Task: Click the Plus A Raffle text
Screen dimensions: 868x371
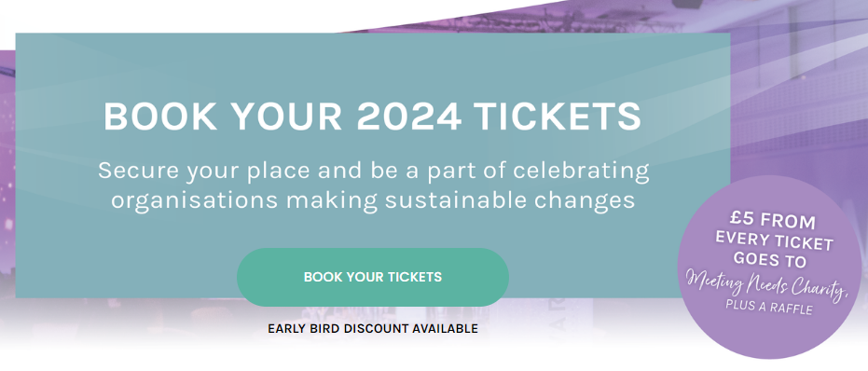Action: click(x=769, y=306)
